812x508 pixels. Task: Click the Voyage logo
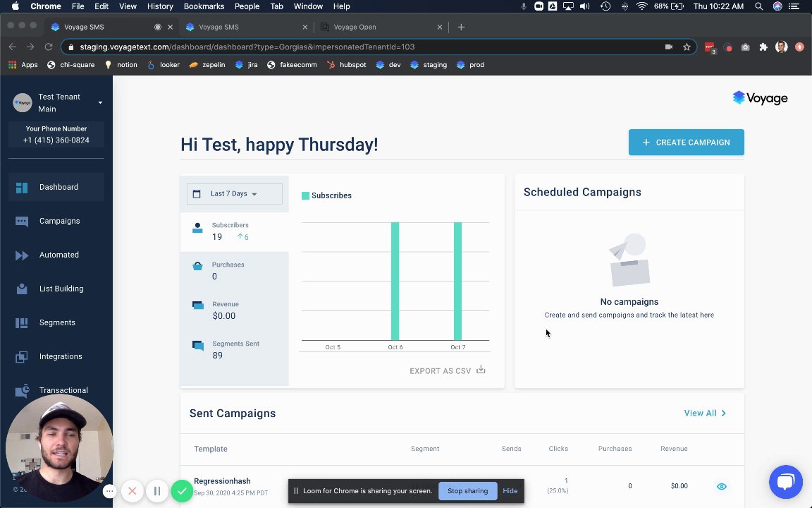pyautogui.click(x=760, y=98)
